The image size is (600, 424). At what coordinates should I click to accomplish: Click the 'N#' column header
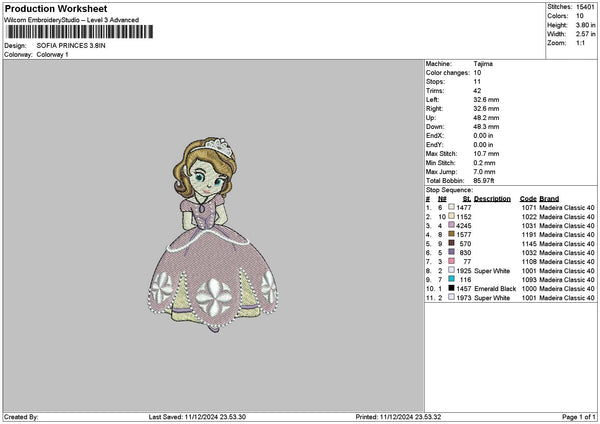442,199
